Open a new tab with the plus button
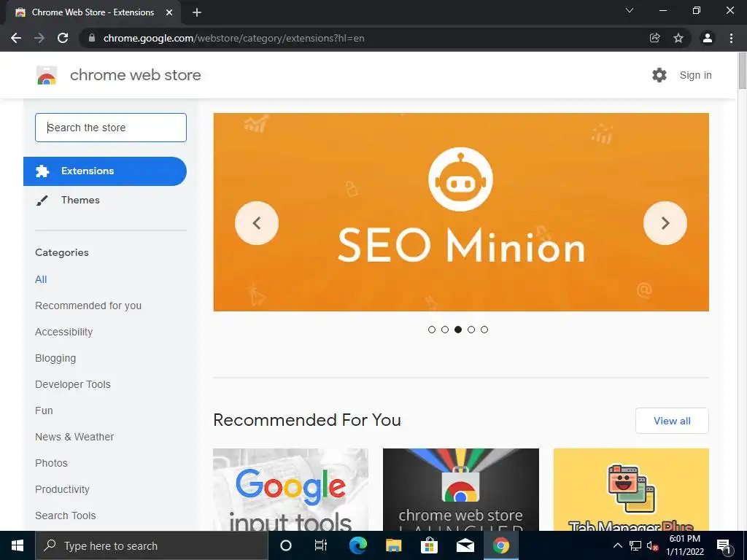 pyautogui.click(x=197, y=12)
